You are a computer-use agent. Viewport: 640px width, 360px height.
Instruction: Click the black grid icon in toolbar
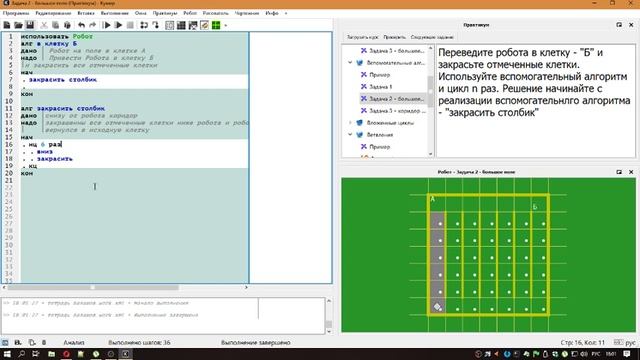pos(181,25)
